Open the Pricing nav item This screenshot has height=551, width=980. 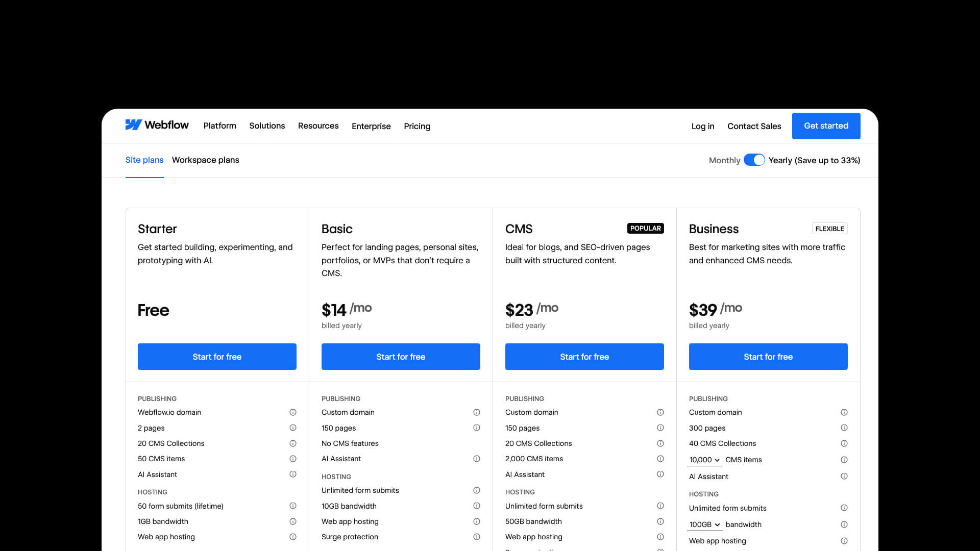[x=416, y=126]
